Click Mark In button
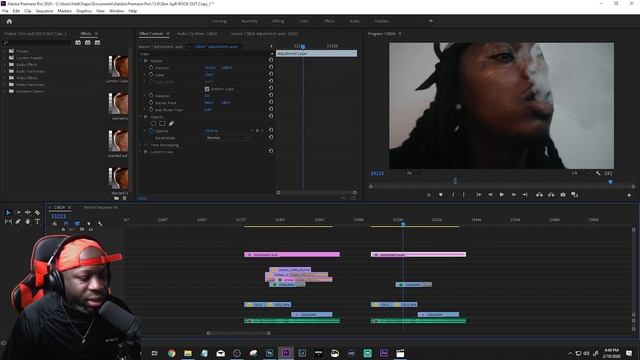 coord(453,195)
